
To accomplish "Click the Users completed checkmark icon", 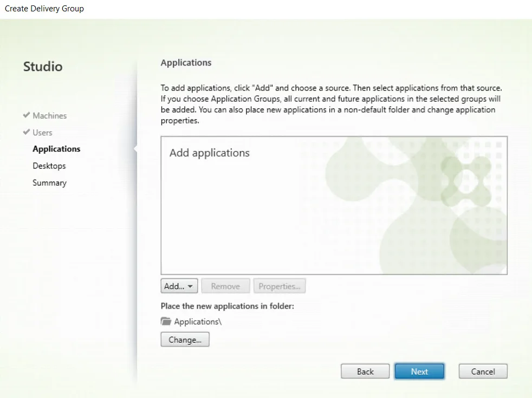I will [x=27, y=132].
